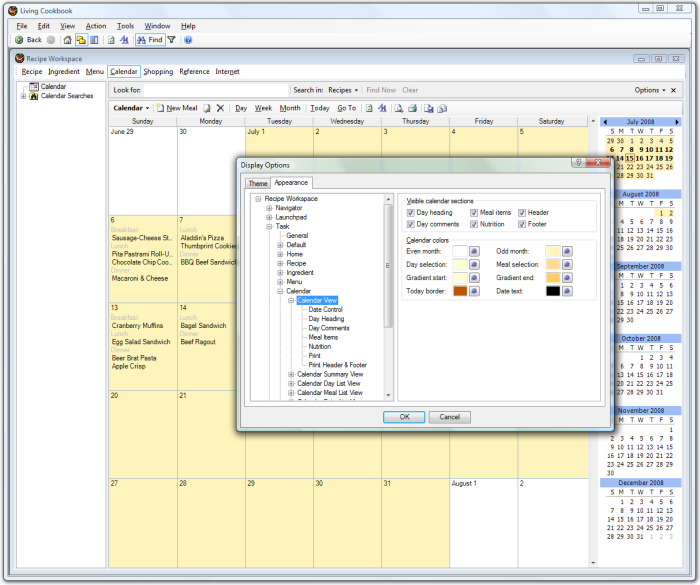
Task: Click the font size icon in main toolbar
Action: (x=124, y=40)
